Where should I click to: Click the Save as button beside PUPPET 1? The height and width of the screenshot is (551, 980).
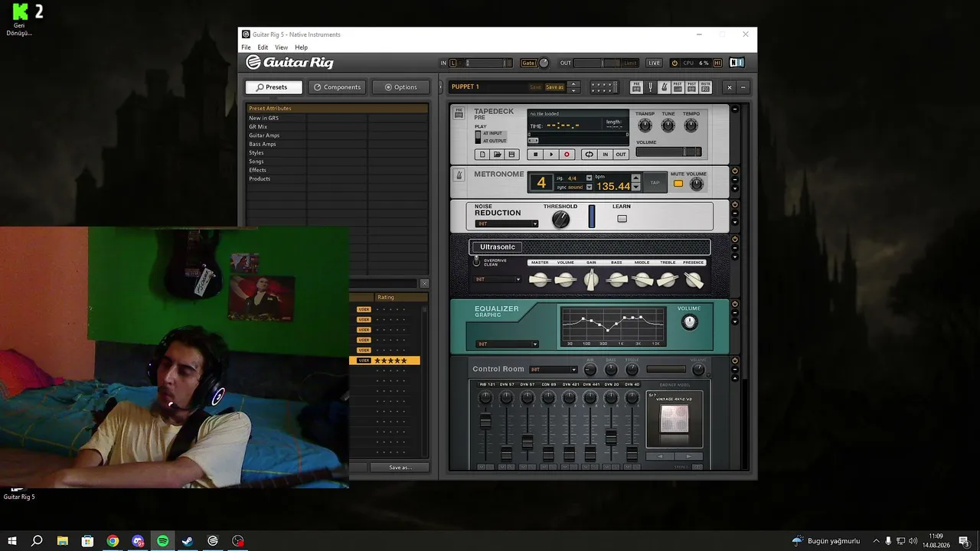point(554,87)
